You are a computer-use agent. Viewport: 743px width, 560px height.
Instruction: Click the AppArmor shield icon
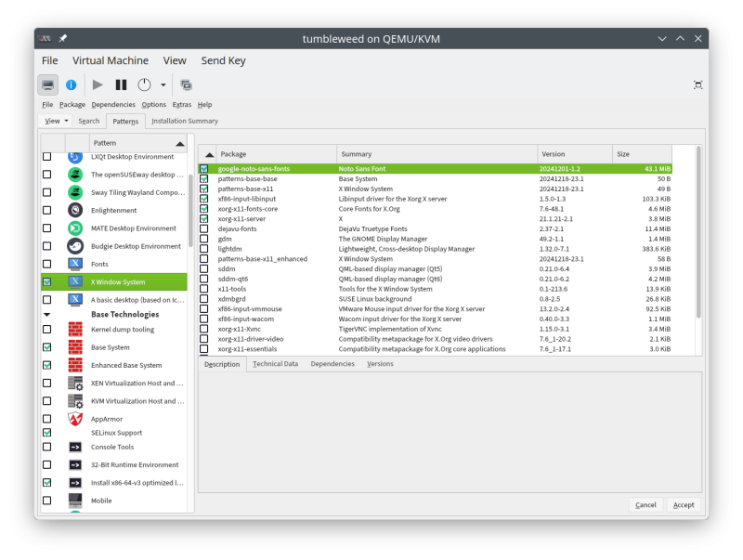(75, 419)
